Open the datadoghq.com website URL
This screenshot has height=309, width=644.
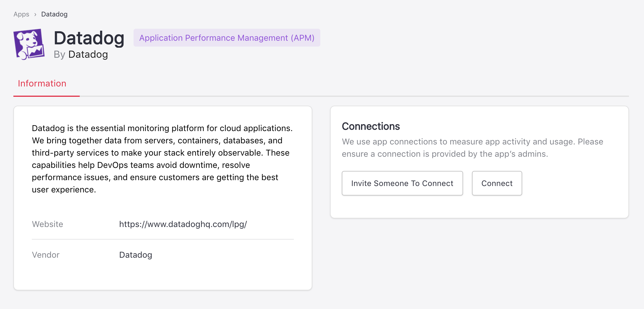click(183, 224)
